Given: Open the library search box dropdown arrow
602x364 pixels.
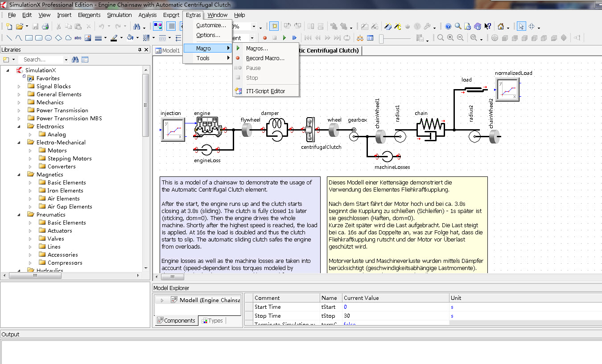Looking at the screenshot, I should click(x=66, y=60).
